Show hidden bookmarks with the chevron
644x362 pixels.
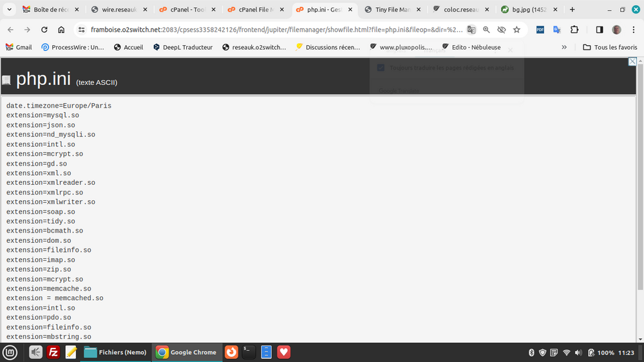[564, 47]
